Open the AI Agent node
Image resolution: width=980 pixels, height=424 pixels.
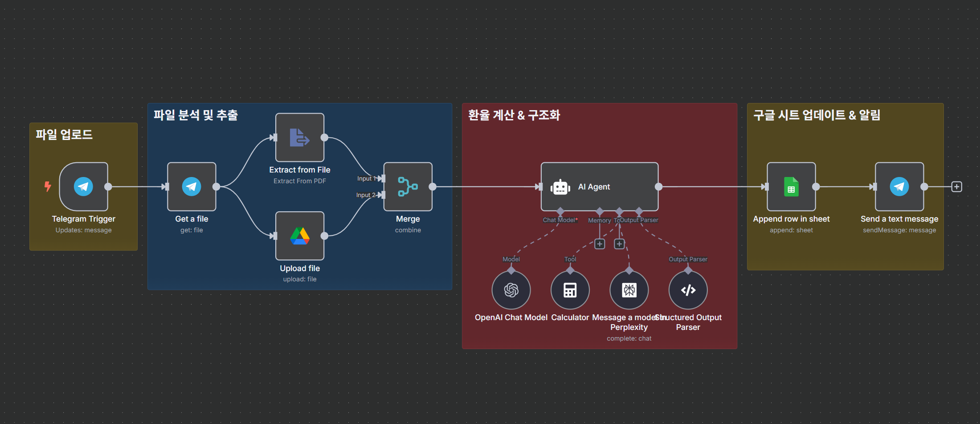point(599,186)
